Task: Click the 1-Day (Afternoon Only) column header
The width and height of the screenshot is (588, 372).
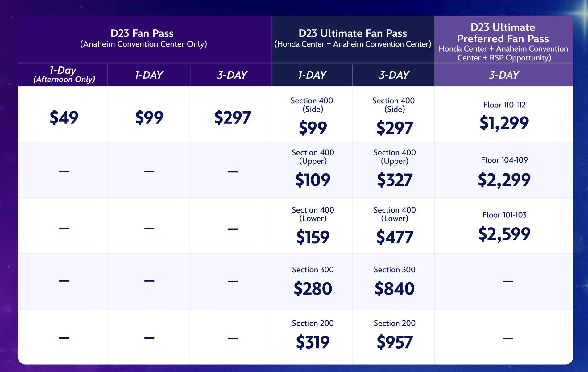Action: tap(64, 75)
